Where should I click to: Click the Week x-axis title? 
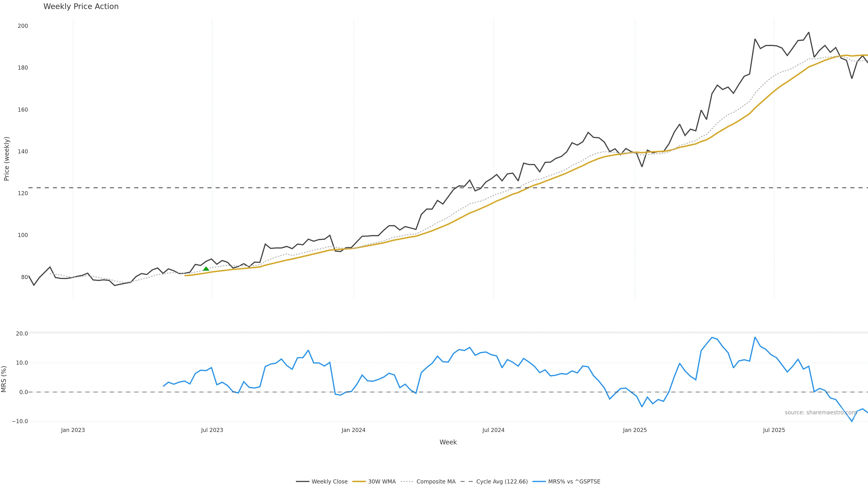pyautogui.click(x=448, y=442)
